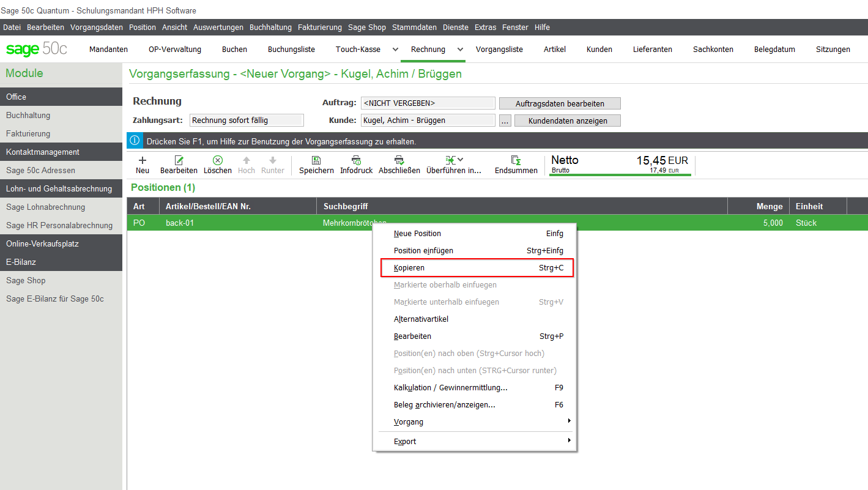
Task: Open the Vorgangsdaten menu
Action: 97,28
